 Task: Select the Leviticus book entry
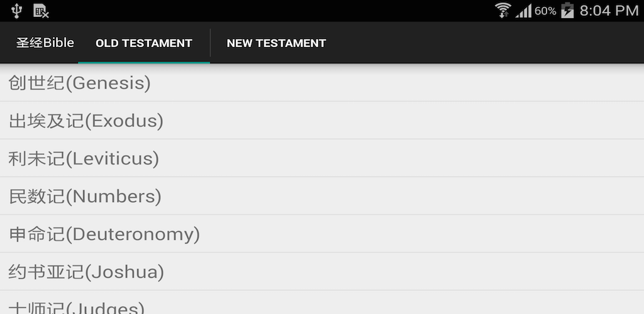[84, 158]
